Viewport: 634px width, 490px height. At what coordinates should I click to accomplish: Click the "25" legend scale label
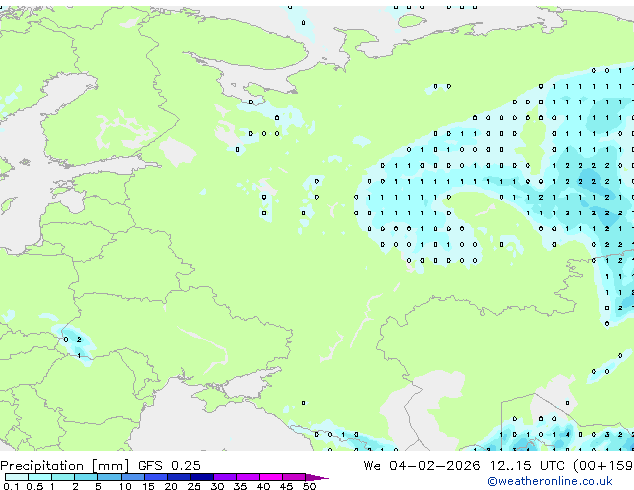pos(194,486)
